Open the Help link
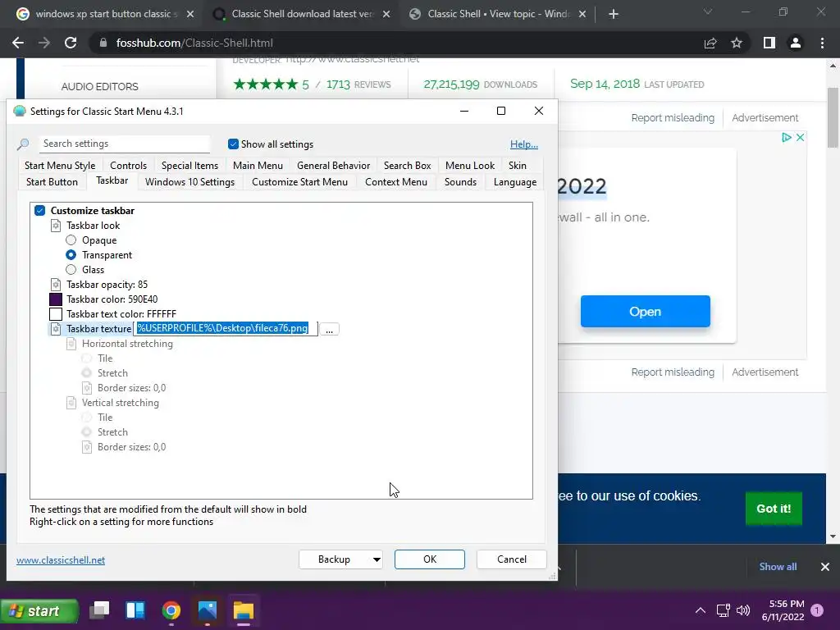The height and width of the screenshot is (630, 840). pyautogui.click(x=524, y=144)
